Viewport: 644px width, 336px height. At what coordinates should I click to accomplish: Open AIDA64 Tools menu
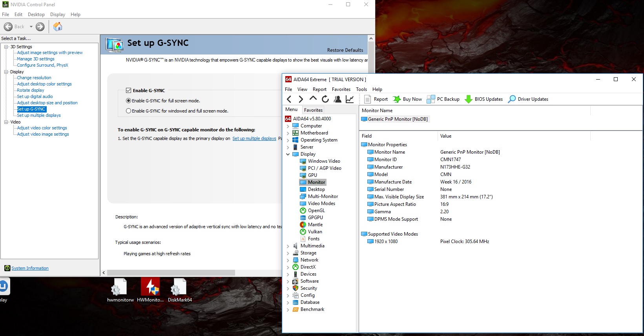(x=361, y=89)
